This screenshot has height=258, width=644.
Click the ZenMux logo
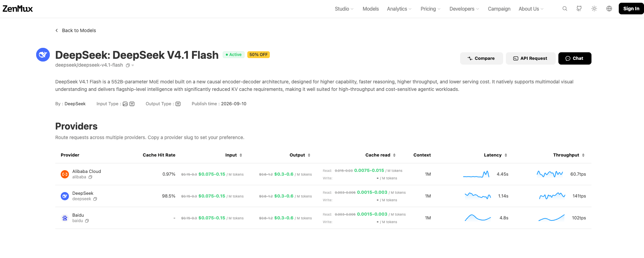[x=18, y=9]
